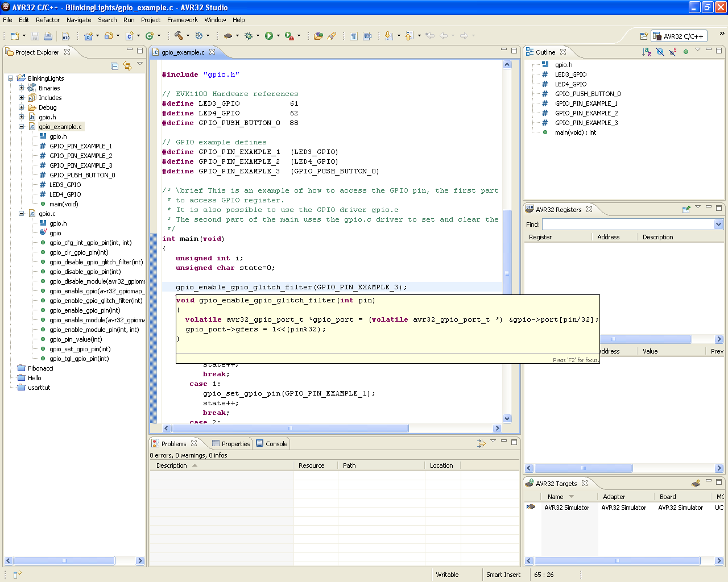Open Outline view menu triangle
The width and height of the screenshot is (728, 582).
pos(698,49)
